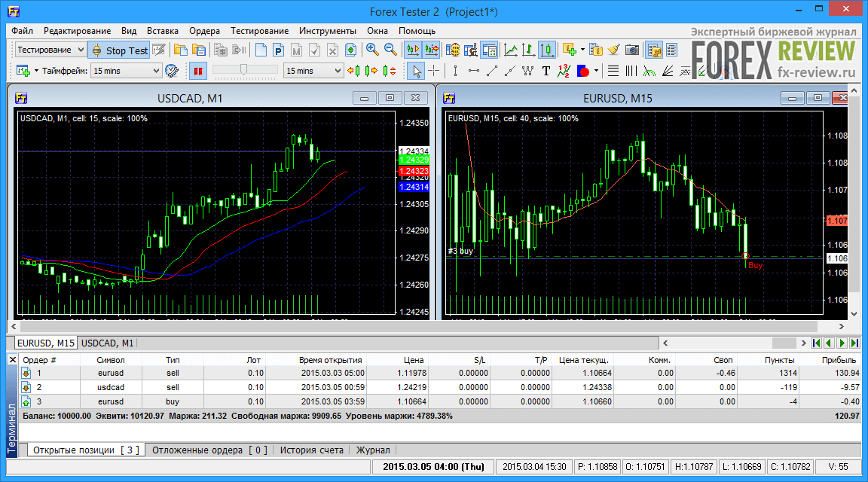Open Отложенные ордера tab
The width and height of the screenshot is (868, 482).
click(x=209, y=450)
